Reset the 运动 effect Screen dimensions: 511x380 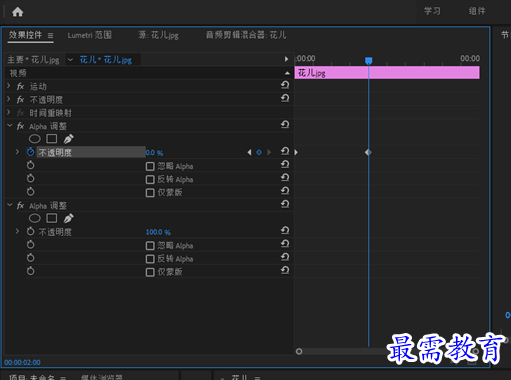point(285,85)
